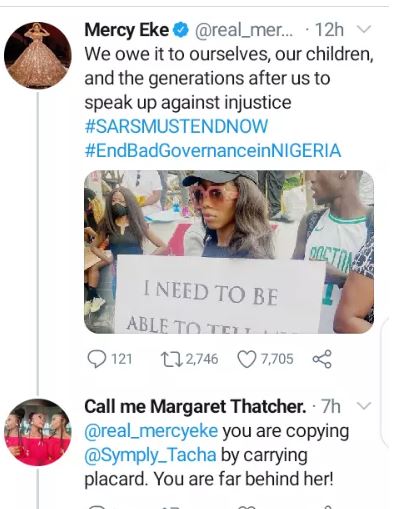Screen dimensions: 394x509
Task: Open the 7h timestamp on reply
Action: click(x=331, y=407)
